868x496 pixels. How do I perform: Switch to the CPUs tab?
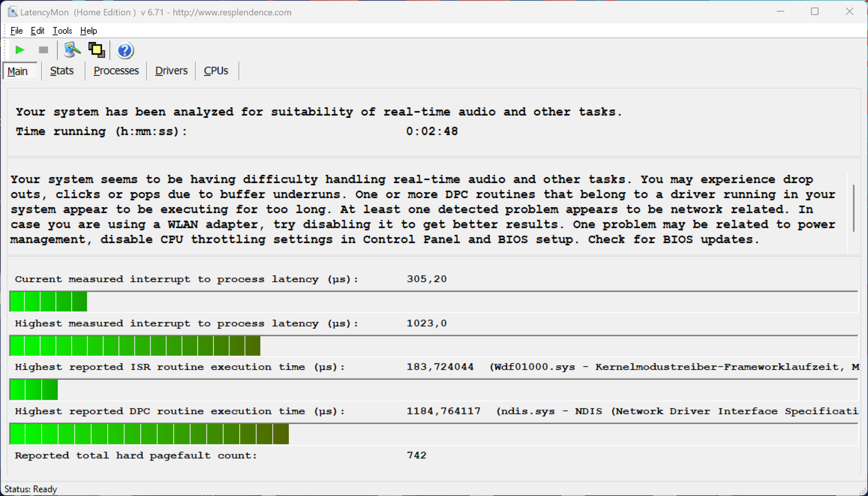point(216,71)
